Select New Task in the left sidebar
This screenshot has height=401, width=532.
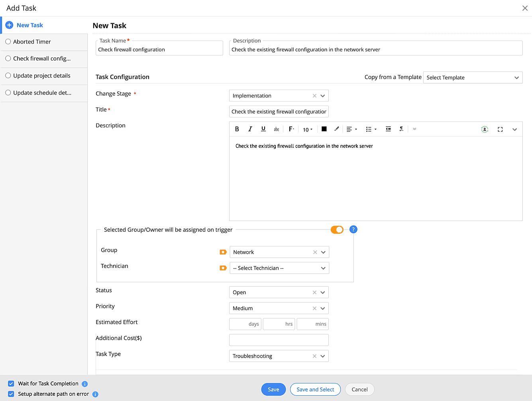coord(29,25)
